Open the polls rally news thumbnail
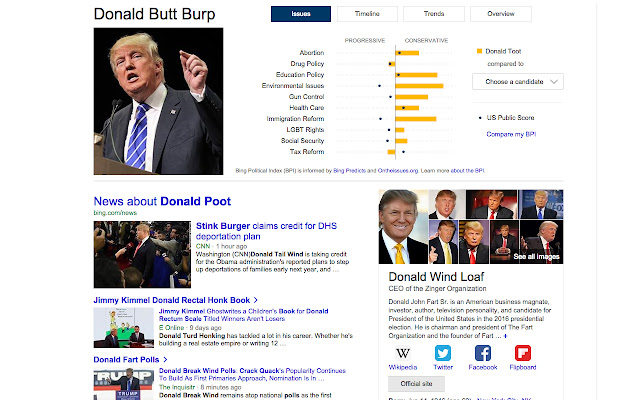 pyautogui.click(x=124, y=384)
